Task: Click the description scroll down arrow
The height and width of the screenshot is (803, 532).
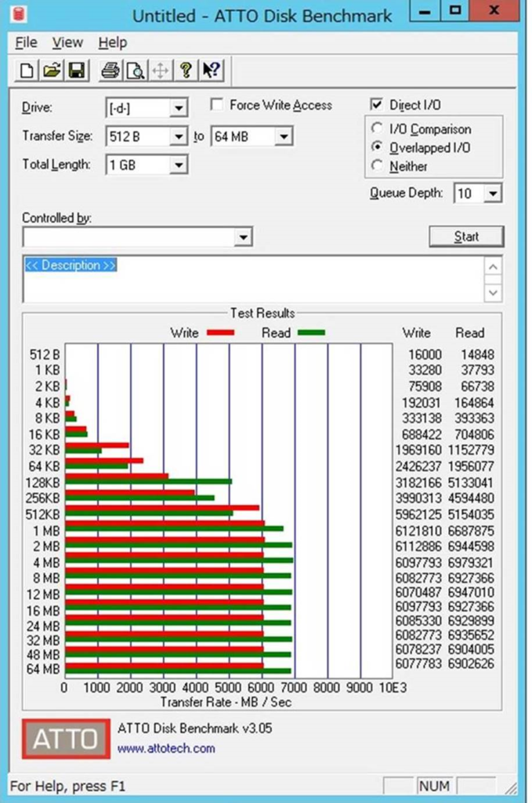Action: pyautogui.click(x=493, y=293)
